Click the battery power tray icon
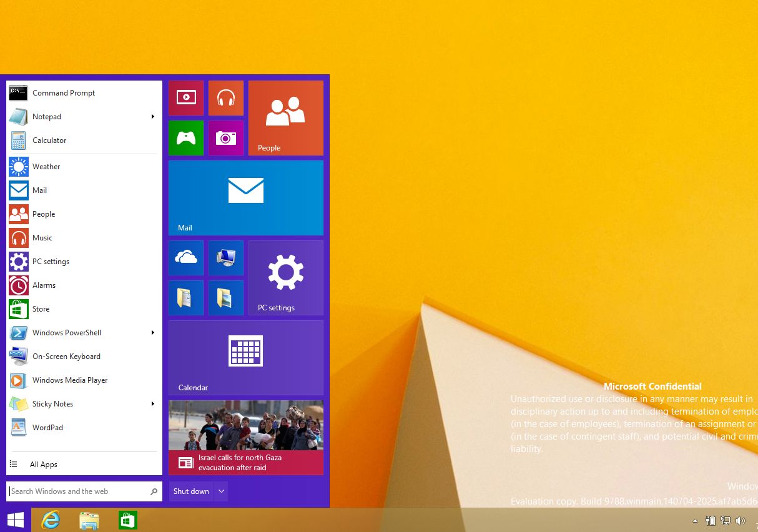 point(711,521)
